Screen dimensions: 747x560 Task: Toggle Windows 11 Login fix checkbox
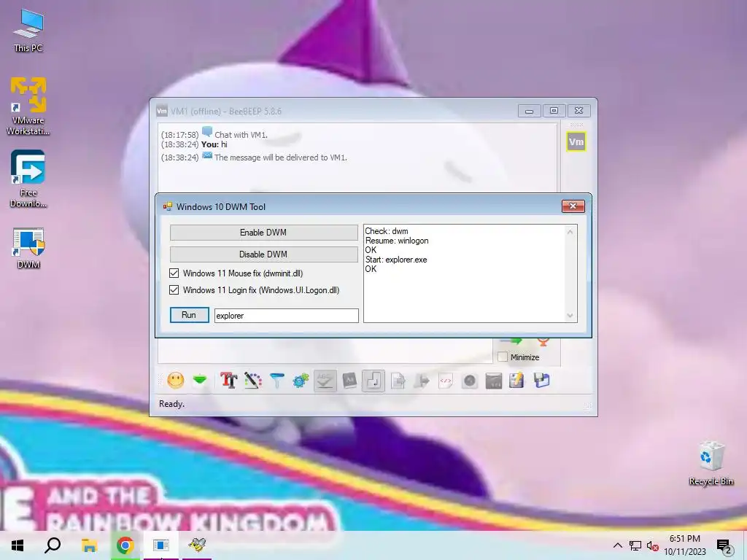[x=174, y=290]
